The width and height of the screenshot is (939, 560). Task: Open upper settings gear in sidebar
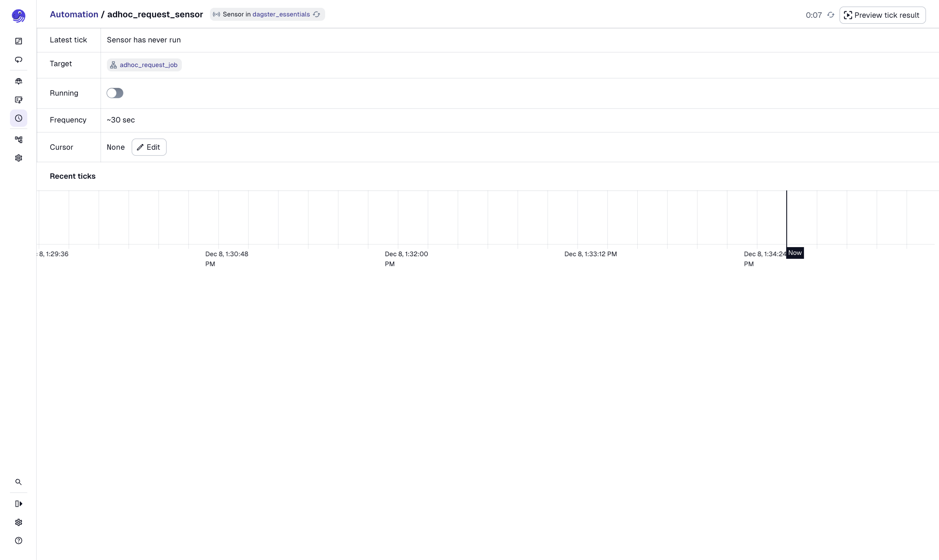click(x=19, y=158)
